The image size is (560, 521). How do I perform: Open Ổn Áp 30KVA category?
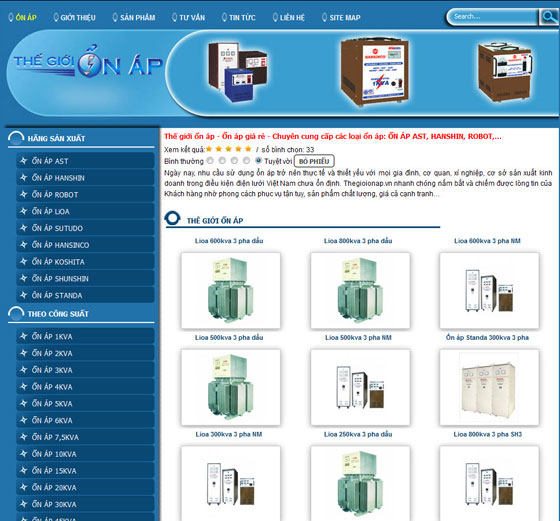pyautogui.click(x=85, y=504)
